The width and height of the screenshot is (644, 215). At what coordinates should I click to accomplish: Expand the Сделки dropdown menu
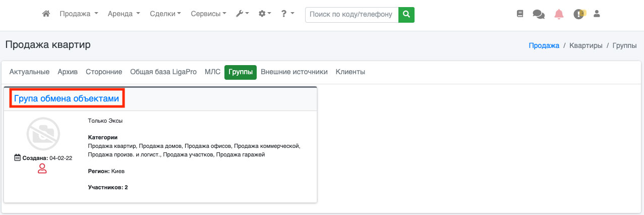click(165, 14)
